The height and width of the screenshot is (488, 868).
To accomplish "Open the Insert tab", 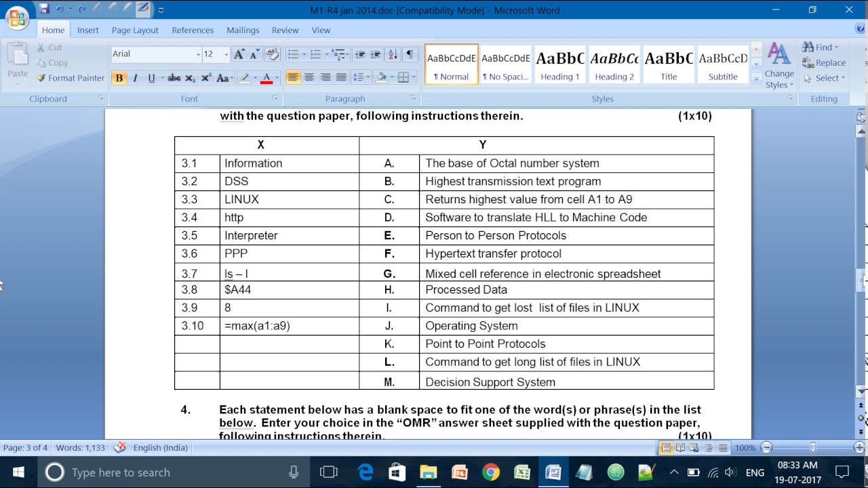I will pyautogui.click(x=87, y=30).
